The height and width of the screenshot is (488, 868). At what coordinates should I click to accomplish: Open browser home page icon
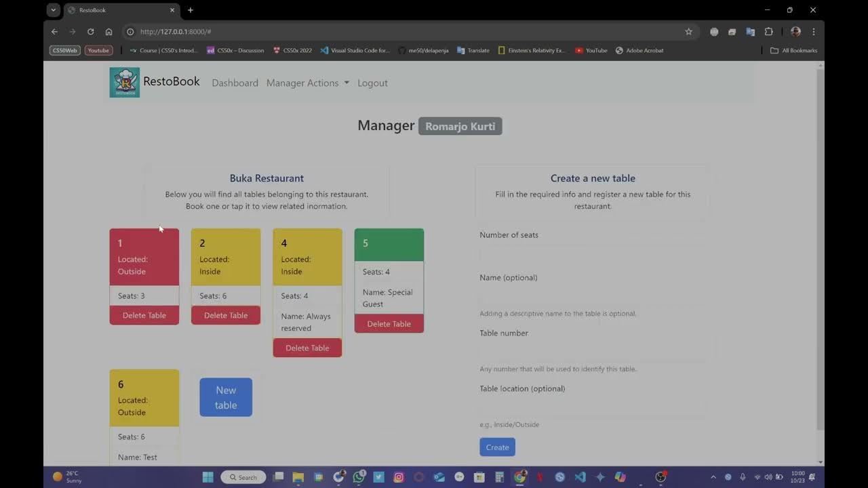coord(108,32)
